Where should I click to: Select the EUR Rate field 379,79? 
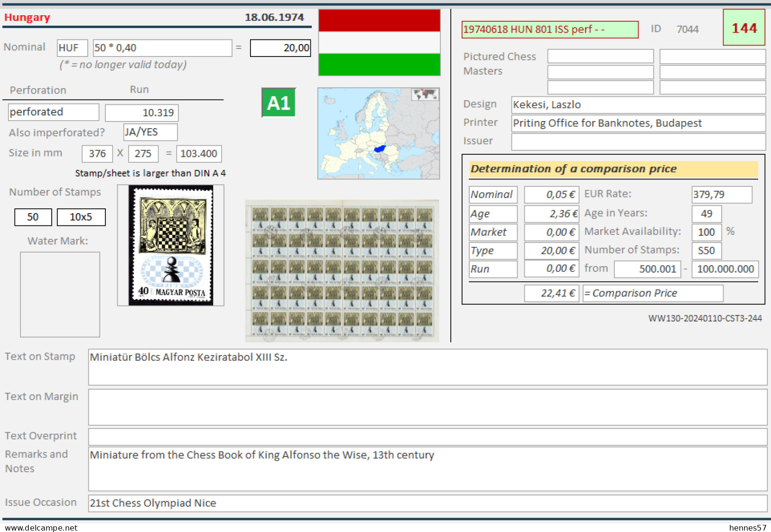(722, 195)
